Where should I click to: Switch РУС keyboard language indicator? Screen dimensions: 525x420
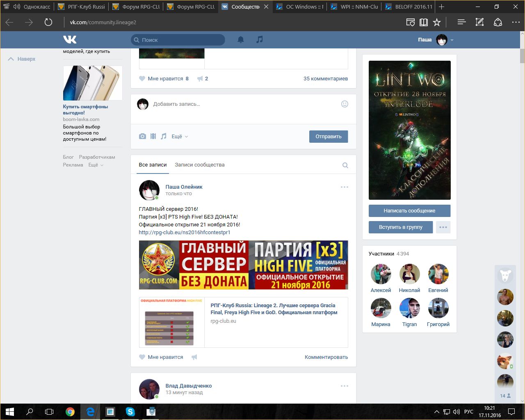coord(469,412)
